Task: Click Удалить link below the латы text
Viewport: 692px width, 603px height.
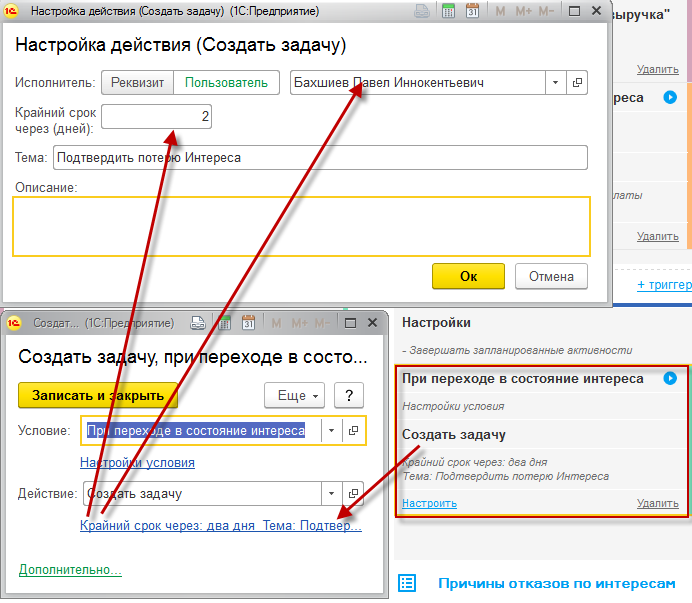Action: [x=658, y=236]
